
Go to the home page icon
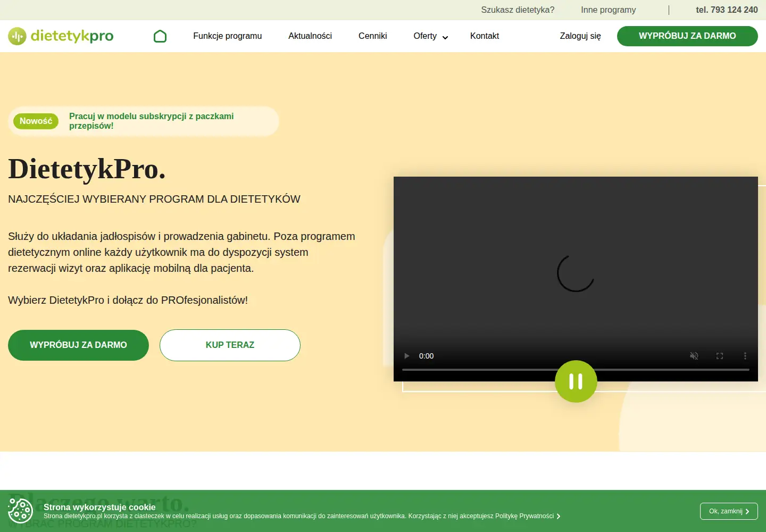160,36
